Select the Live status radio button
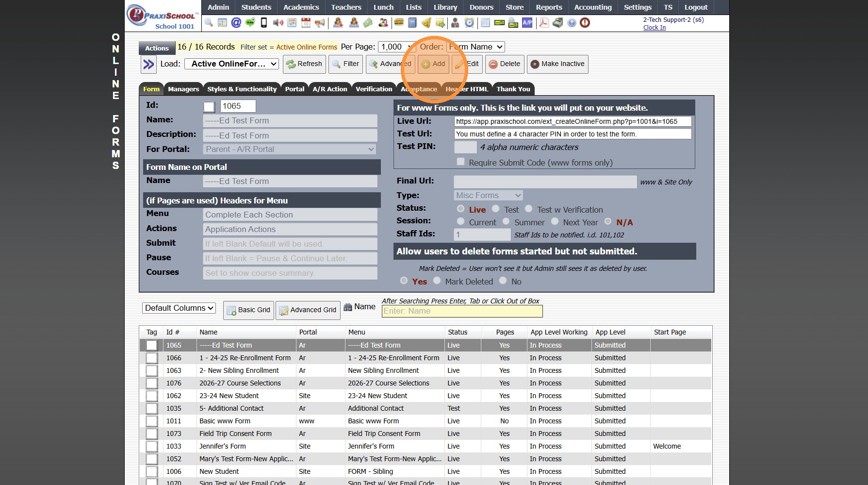 coord(460,209)
